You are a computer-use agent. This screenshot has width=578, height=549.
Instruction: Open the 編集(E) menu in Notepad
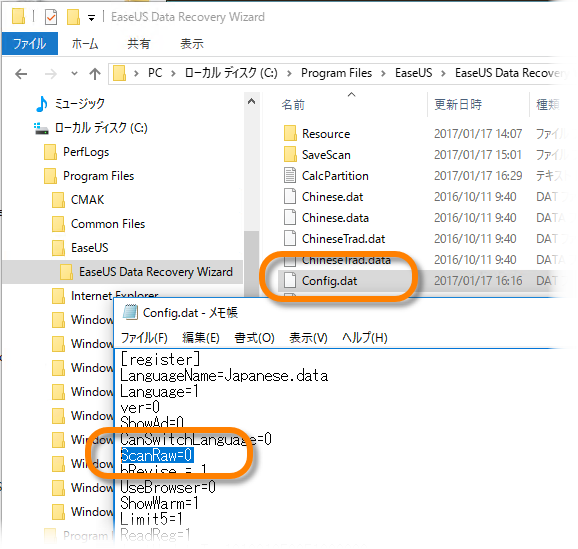[x=201, y=337]
